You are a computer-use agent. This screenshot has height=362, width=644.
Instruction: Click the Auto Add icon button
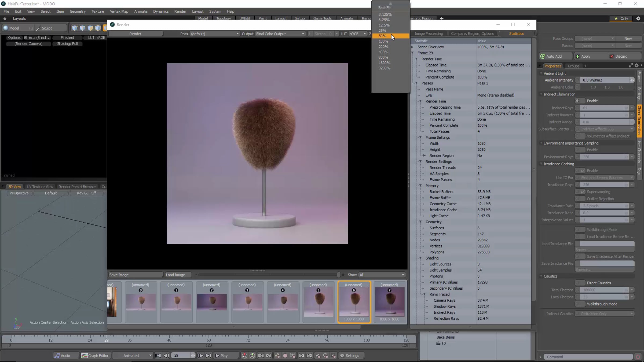555,56
